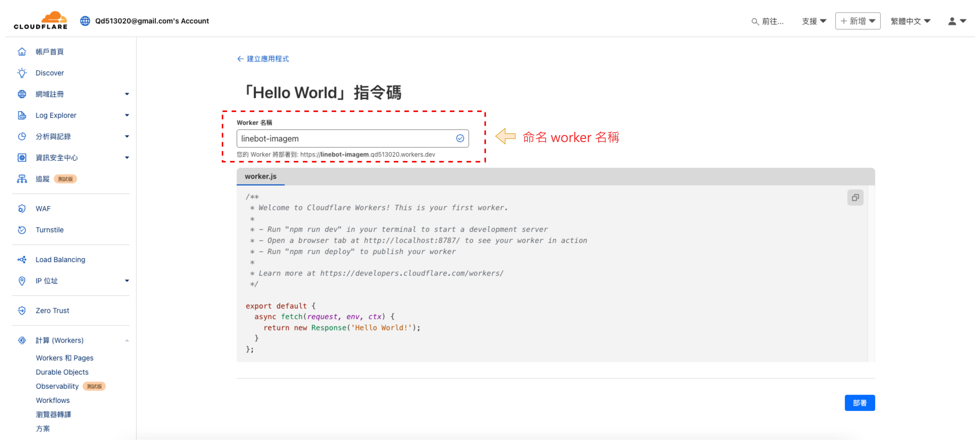This screenshot has width=980, height=445.
Task: Open Load Balancing from the sidebar
Action: (x=60, y=260)
